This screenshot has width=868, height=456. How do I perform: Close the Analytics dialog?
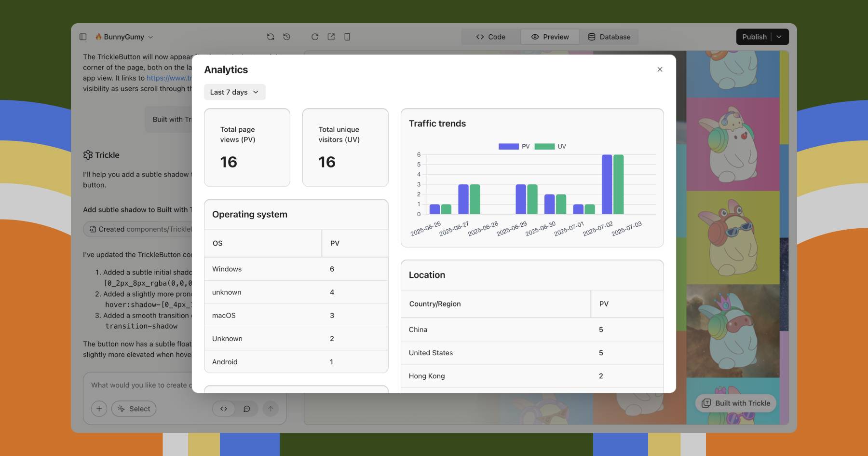tap(660, 69)
